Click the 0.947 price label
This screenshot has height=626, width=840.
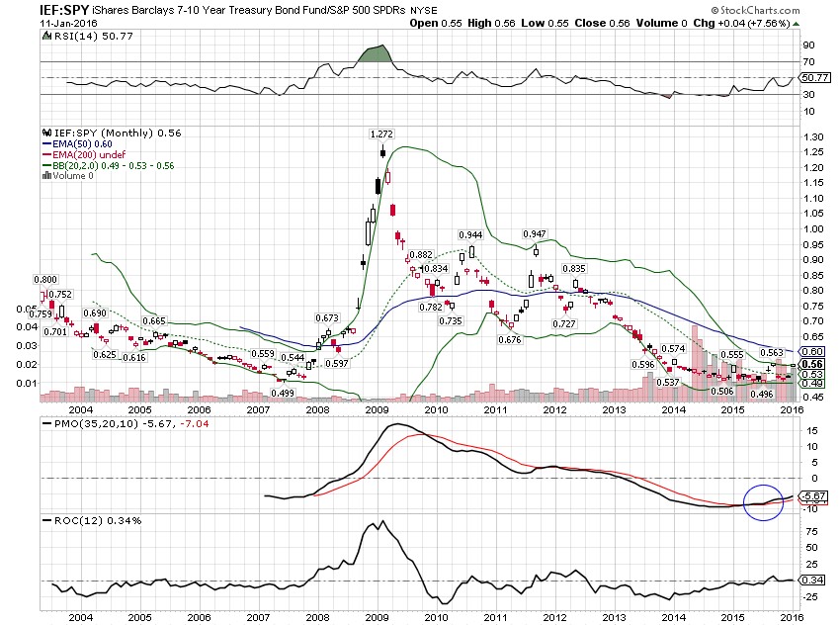tap(534, 233)
